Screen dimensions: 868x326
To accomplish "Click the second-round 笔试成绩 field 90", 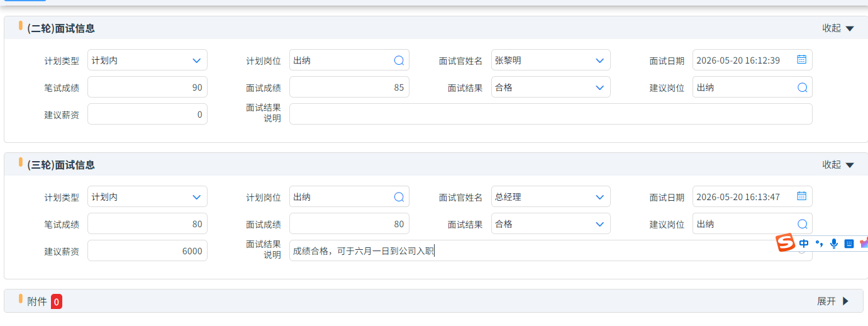I will 147,87.
